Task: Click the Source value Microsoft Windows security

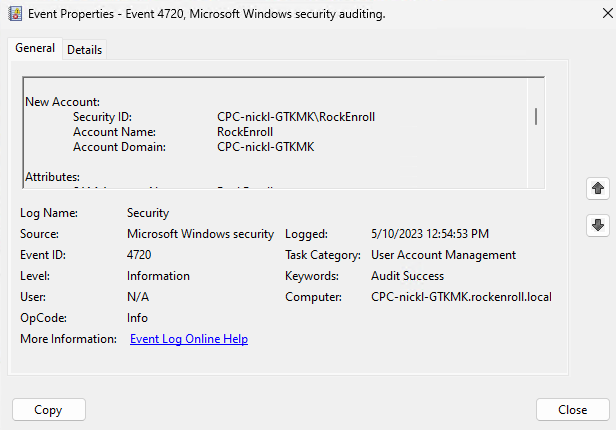Action: pyautogui.click(x=200, y=234)
